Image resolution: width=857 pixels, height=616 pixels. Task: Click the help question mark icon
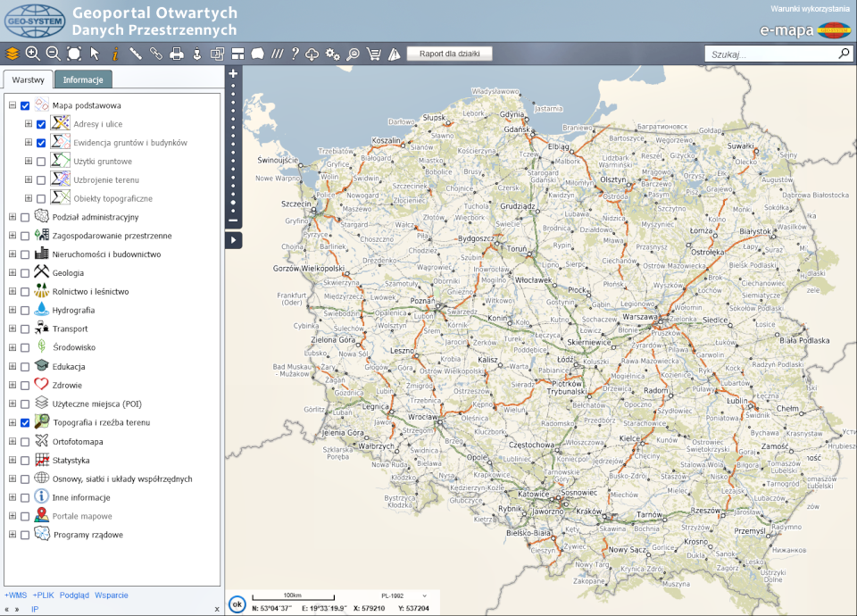tap(295, 54)
